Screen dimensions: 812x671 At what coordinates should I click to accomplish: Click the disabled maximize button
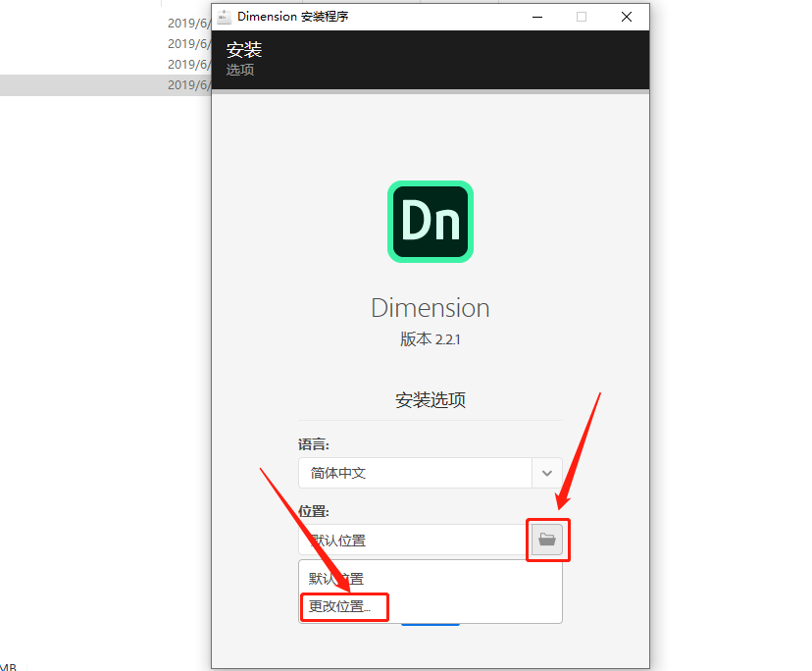(x=582, y=17)
